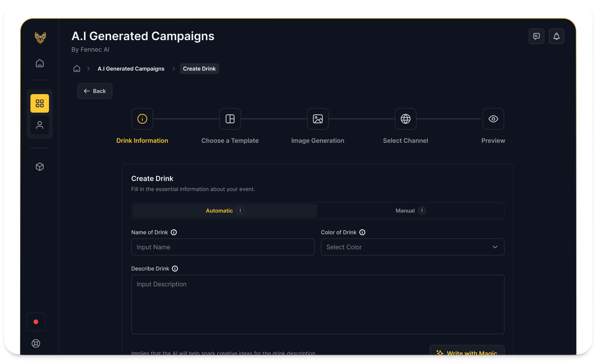The height and width of the screenshot is (364, 596).
Task: Focus the Input Name field
Action: pos(223,247)
